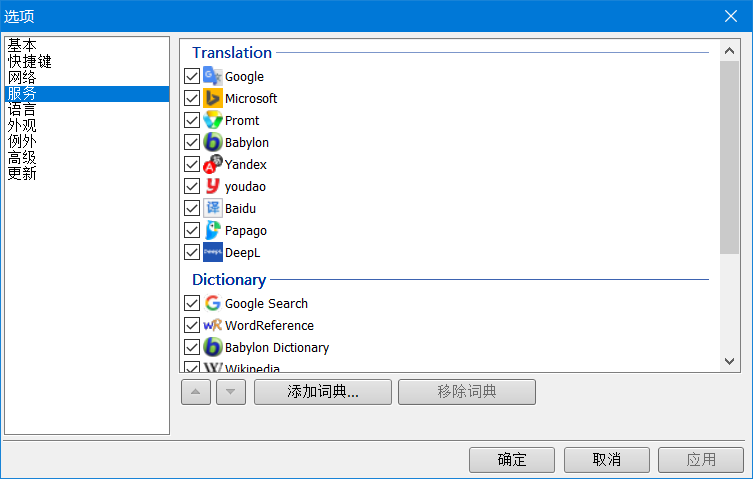The width and height of the screenshot is (753, 479).
Task: Click the youdao service icon
Action: (212, 186)
